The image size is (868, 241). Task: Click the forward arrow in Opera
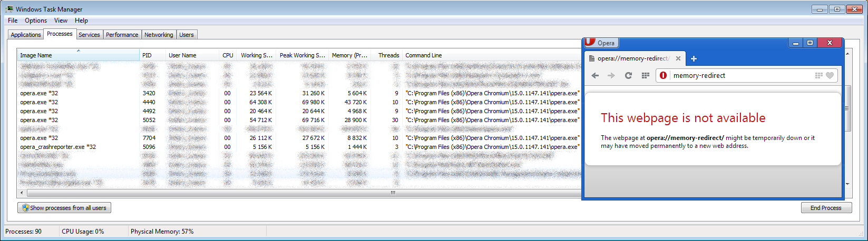[x=611, y=76]
